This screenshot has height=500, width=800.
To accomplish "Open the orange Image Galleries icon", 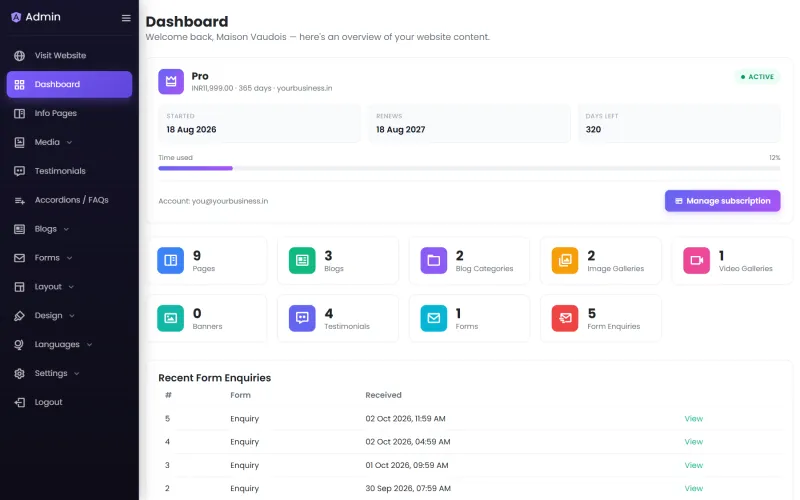I will (565, 261).
